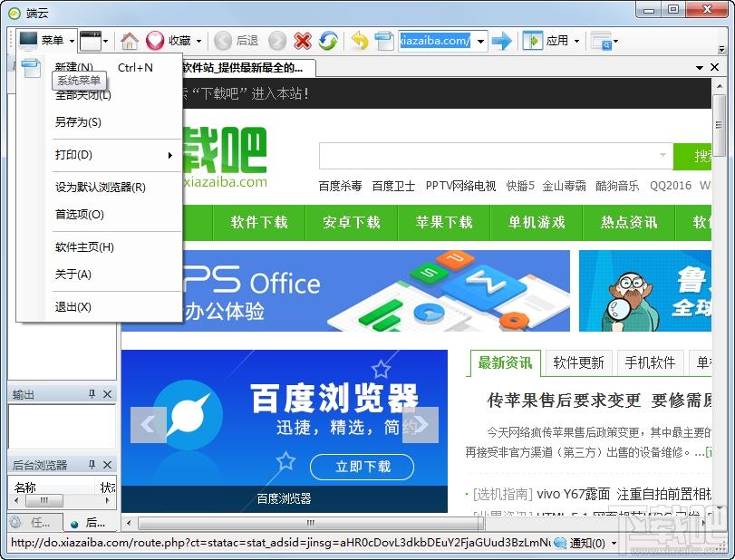735x560 pixels.
Task: Select the 手机软件 tab
Action: 650,362
